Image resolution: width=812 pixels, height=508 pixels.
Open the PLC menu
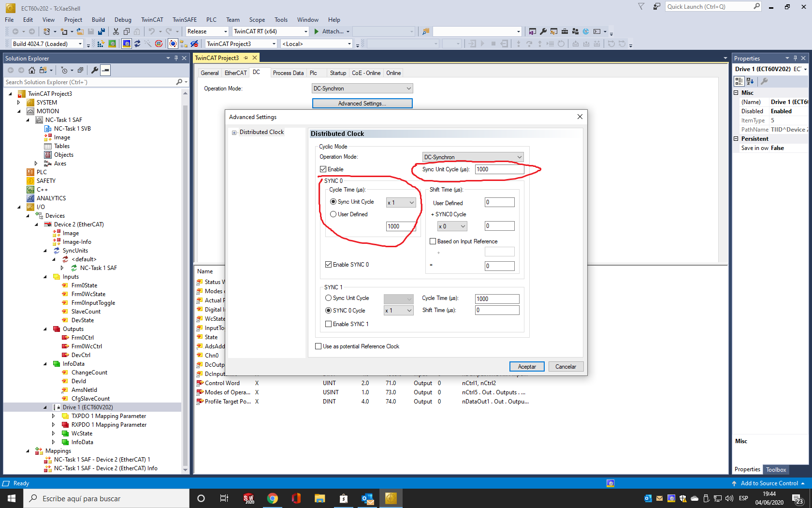point(211,20)
